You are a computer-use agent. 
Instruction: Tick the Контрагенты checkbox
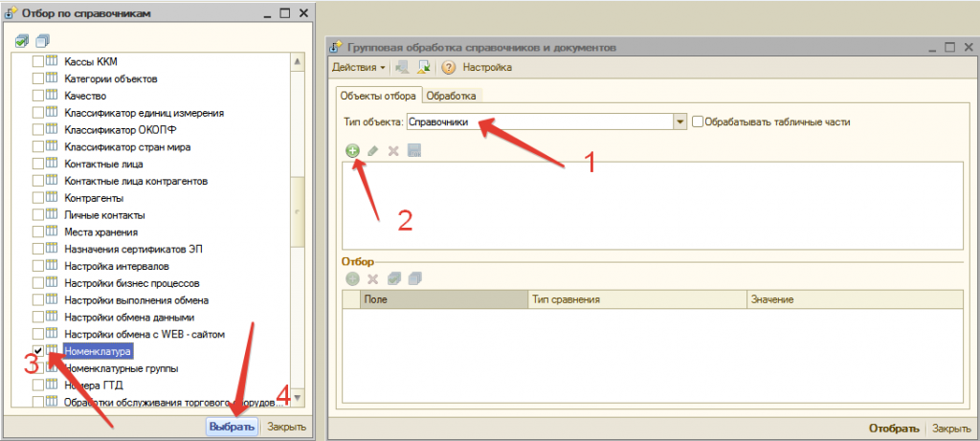coord(38,198)
